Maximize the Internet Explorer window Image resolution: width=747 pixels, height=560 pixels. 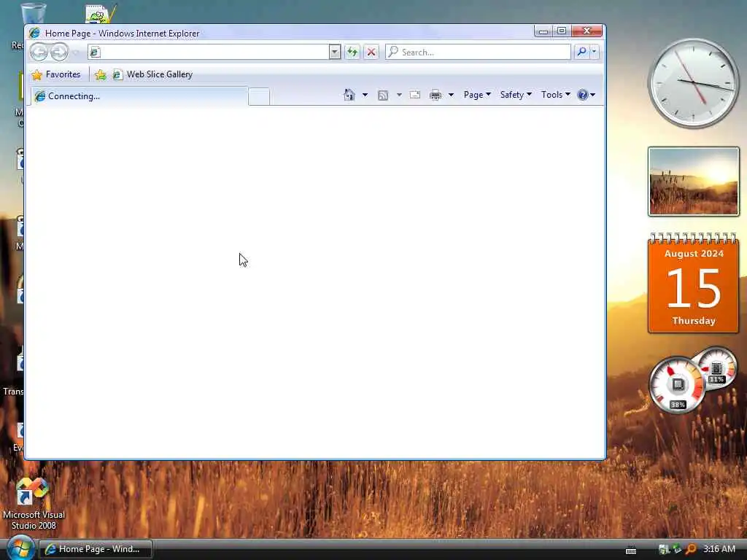(562, 31)
